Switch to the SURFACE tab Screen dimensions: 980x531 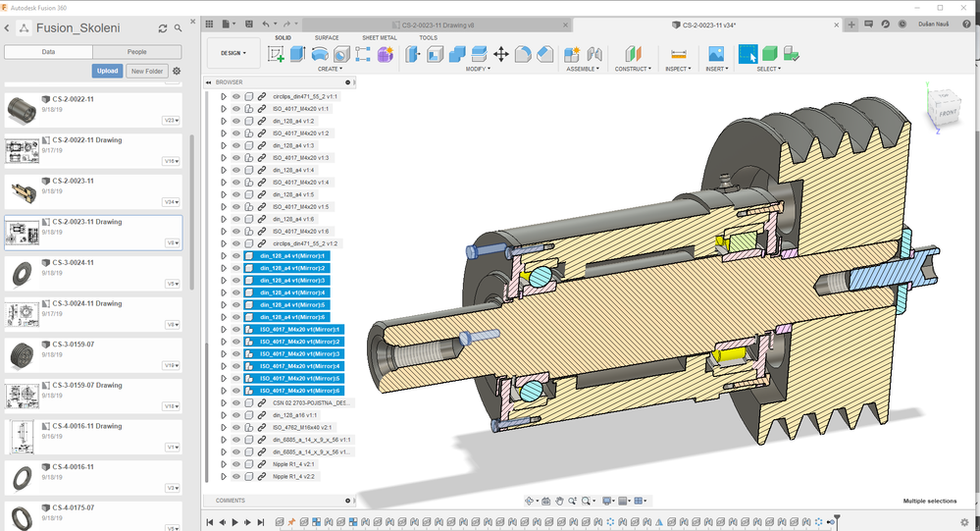327,37
